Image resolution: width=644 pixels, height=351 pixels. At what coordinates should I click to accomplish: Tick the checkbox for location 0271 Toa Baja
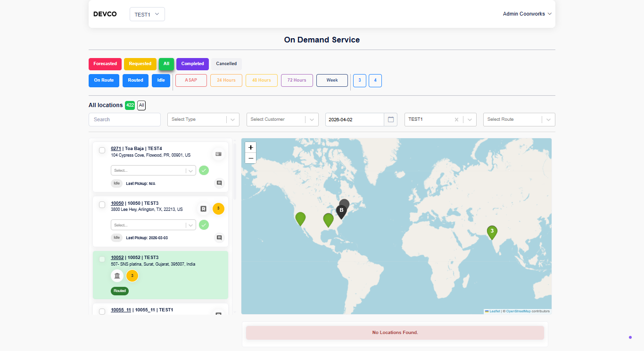102,150
